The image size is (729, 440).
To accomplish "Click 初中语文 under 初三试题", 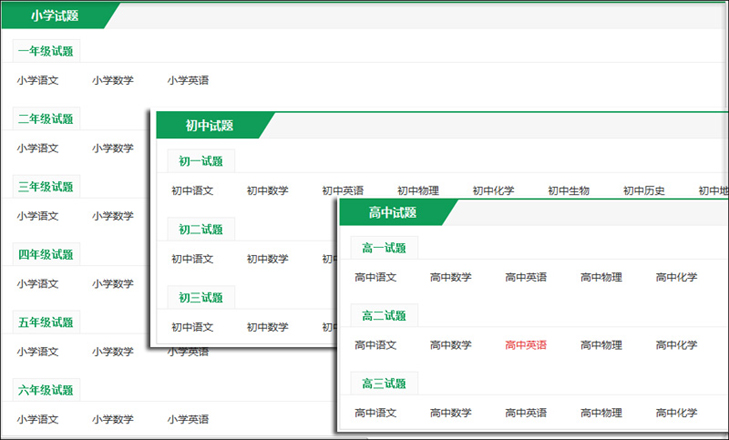I will click(192, 327).
